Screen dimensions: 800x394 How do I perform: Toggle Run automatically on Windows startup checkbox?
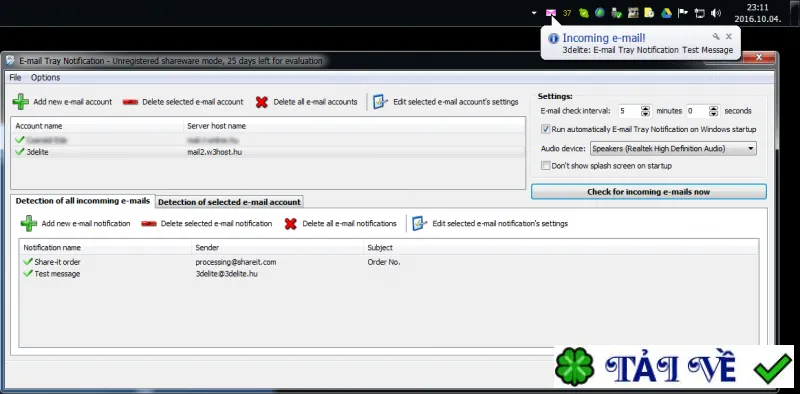pyautogui.click(x=545, y=129)
